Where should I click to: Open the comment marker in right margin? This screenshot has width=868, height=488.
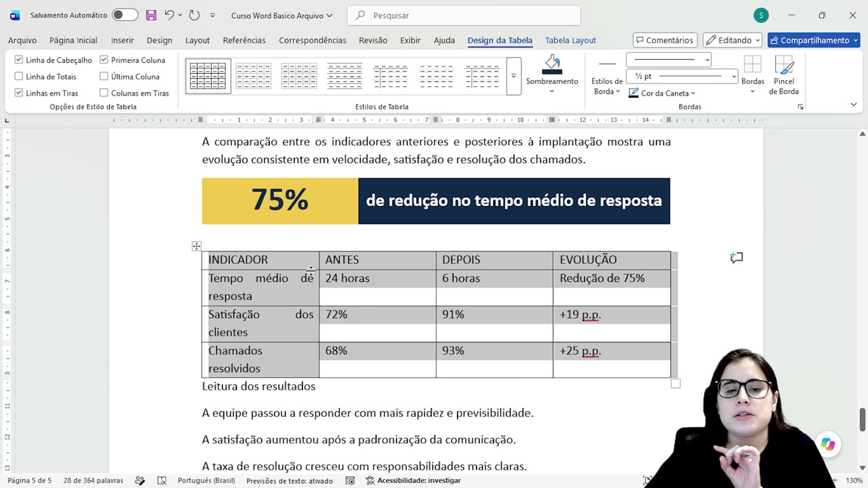(736, 258)
